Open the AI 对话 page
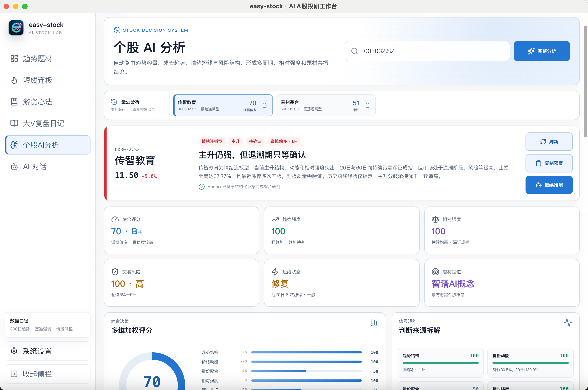 tap(48, 167)
